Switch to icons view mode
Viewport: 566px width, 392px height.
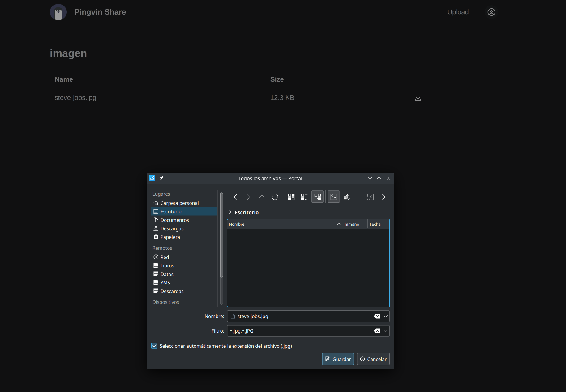pos(291,197)
